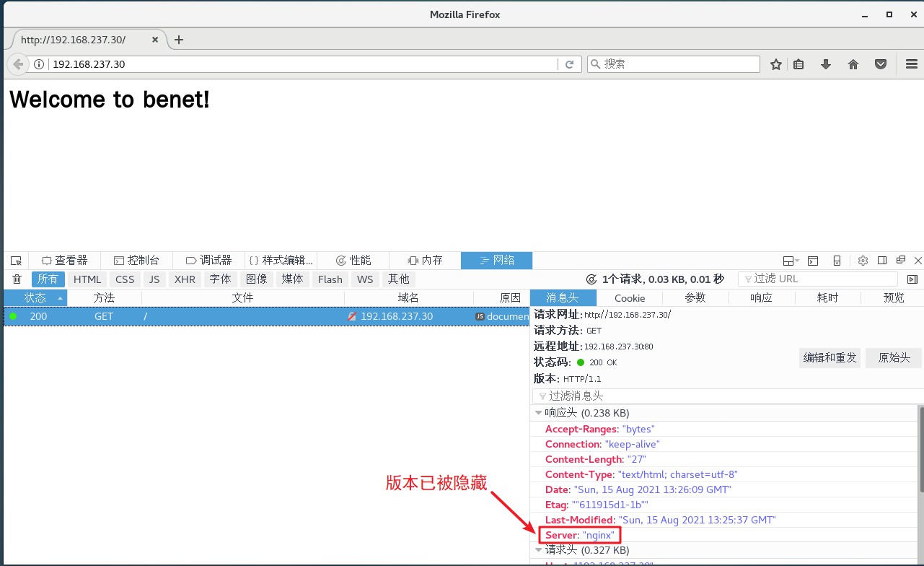
Task: Sort by 方法 column header
Action: pos(104,297)
